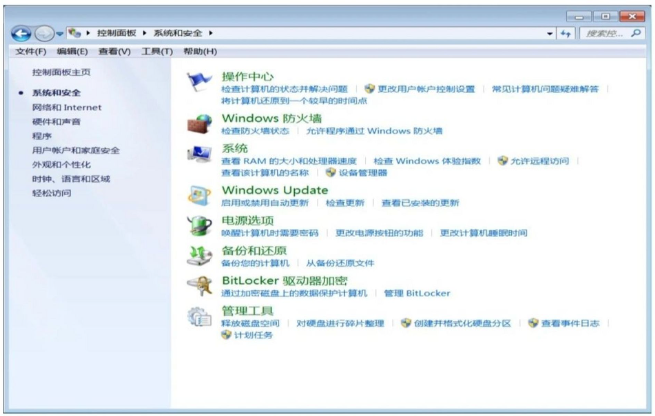Expand the arrow after 控制面板 in breadcrumb
This screenshot has width=655, height=416.
[145, 33]
